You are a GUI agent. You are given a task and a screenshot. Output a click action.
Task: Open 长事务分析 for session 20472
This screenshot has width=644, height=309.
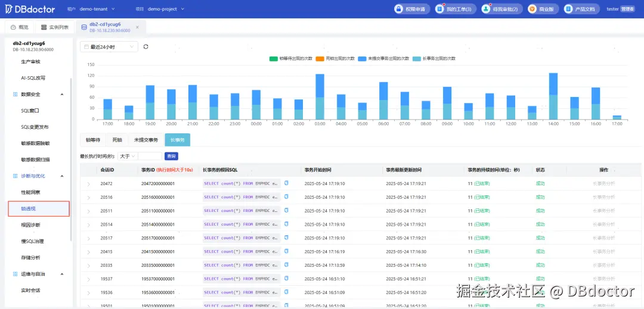[x=603, y=183]
